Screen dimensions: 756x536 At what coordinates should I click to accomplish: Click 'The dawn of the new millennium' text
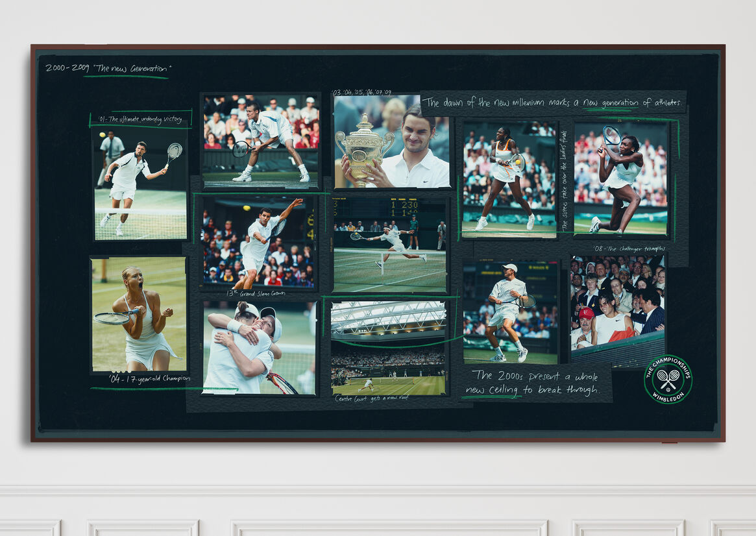pos(553,103)
